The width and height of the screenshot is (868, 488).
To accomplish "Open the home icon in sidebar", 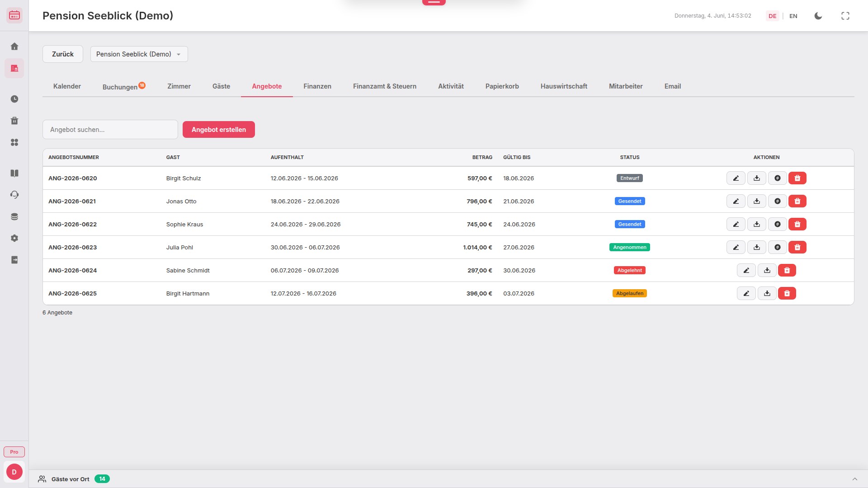I will coord(14,47).
